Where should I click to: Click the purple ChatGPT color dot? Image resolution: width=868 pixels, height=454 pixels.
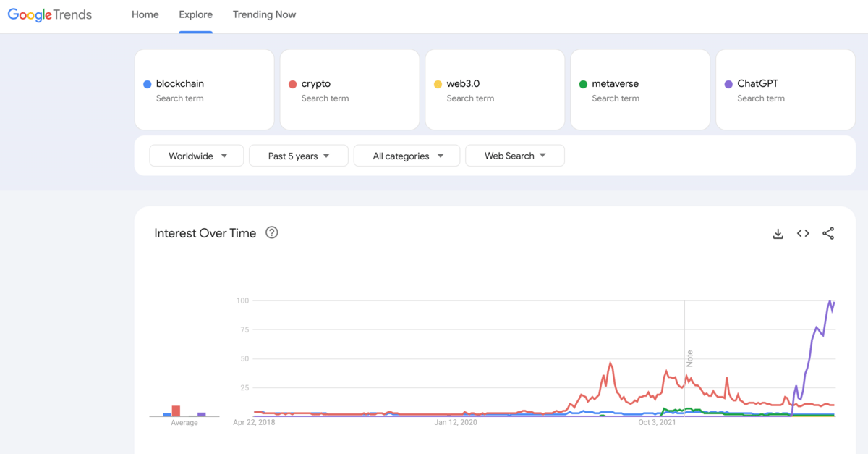[728, 85]
